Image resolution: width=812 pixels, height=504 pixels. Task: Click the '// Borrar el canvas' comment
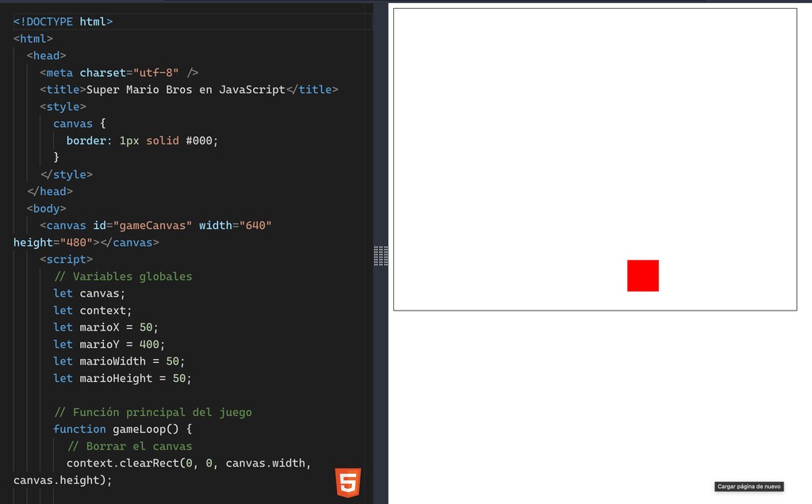[x=129, y=446]
